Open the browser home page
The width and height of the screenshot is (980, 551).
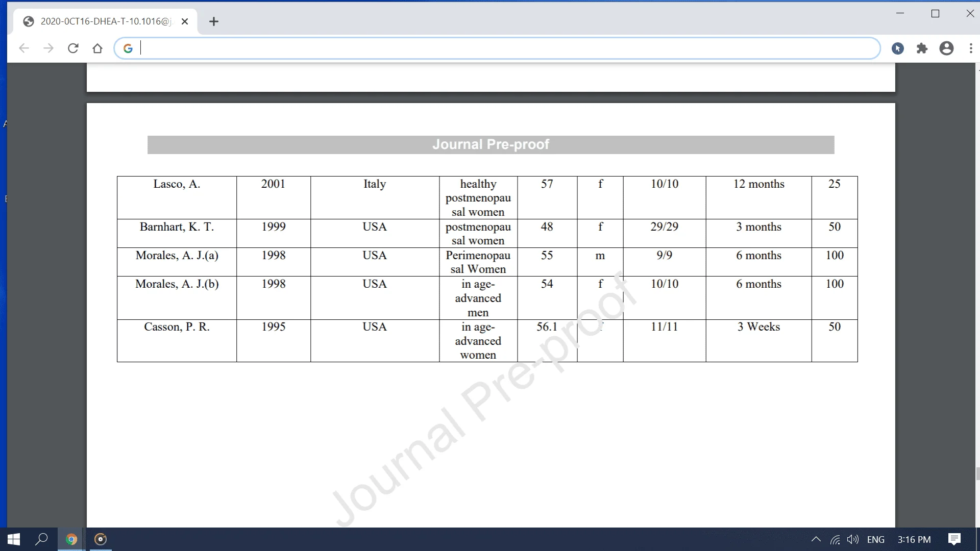[x=97, y=48]
